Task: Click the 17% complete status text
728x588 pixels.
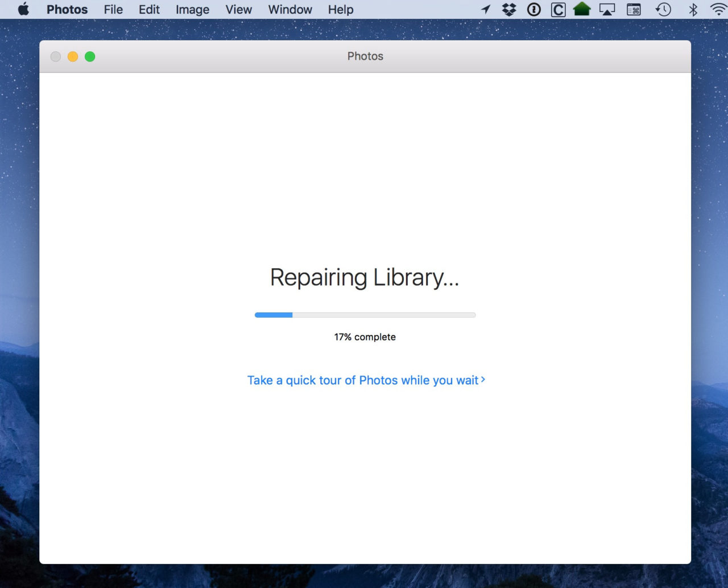Action: coord(365,337)
